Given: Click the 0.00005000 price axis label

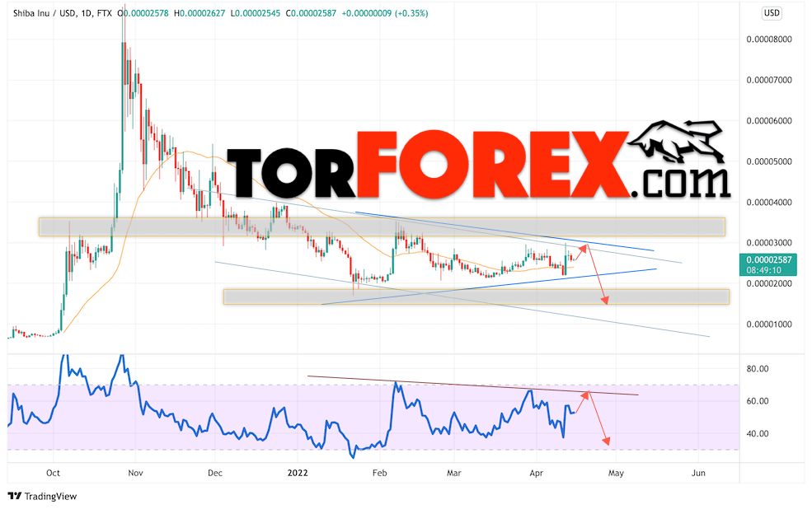Looking at the screenshot, I should click(769, 161).
